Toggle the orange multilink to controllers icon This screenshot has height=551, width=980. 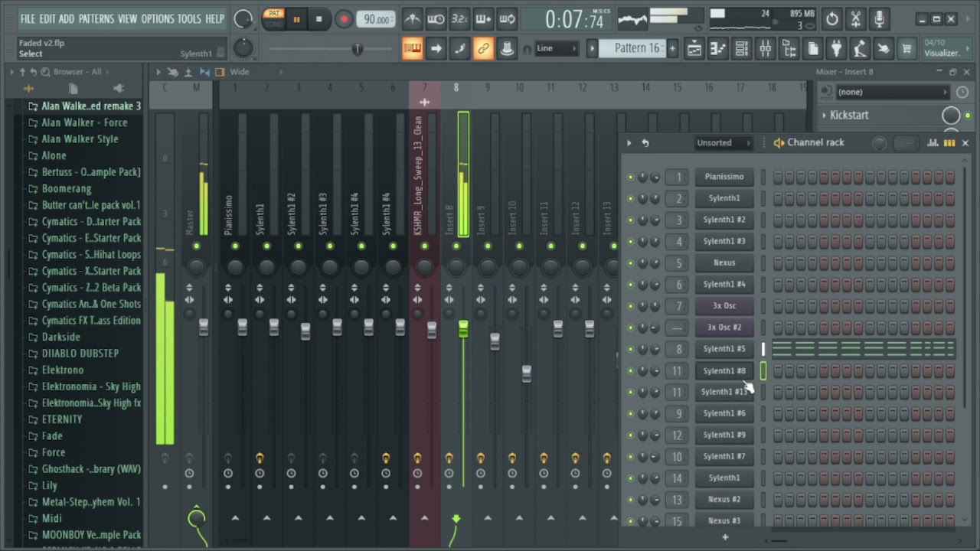[483, 49]
